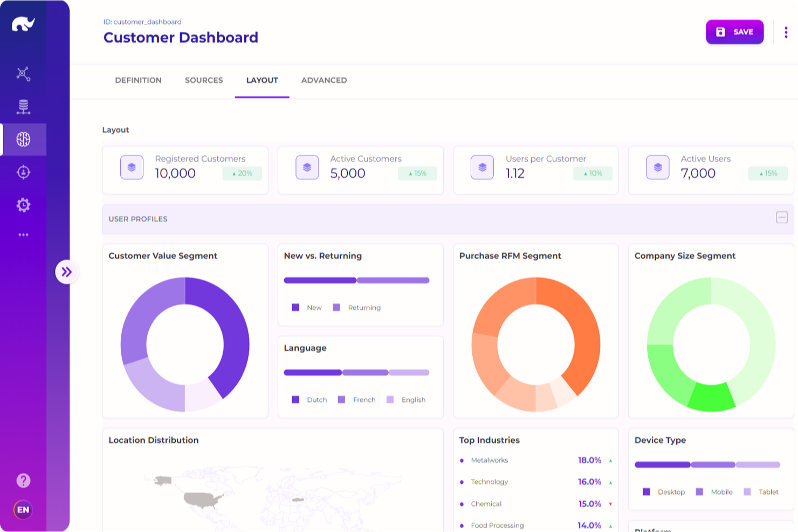Click the EN language badge
798x532 pixels.
click(x=22, y=510)
